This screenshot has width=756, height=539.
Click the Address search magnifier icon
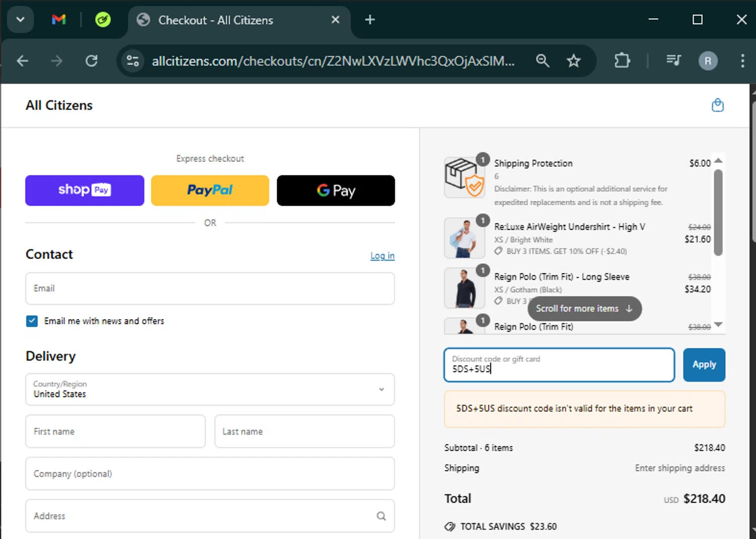pos(381,516)
